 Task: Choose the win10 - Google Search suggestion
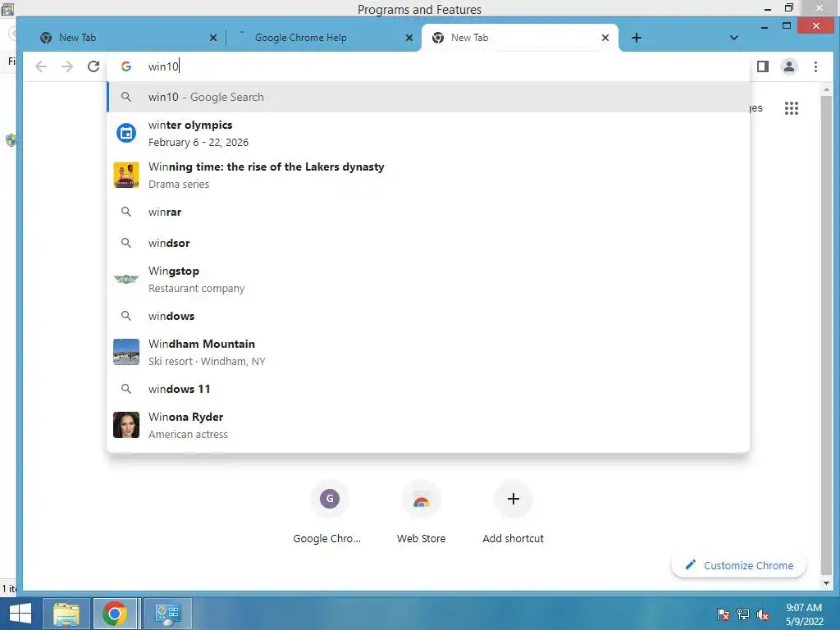pos(428,97)
